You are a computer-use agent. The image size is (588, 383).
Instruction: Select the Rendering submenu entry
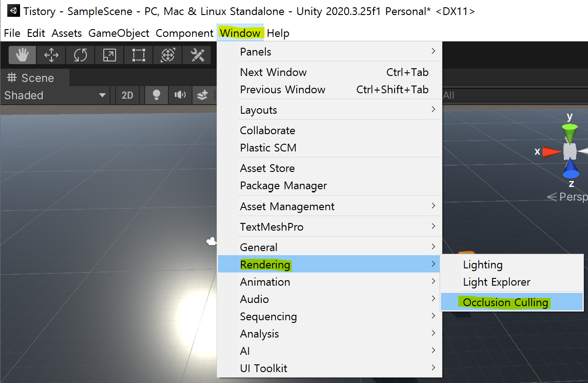(329, 264)
